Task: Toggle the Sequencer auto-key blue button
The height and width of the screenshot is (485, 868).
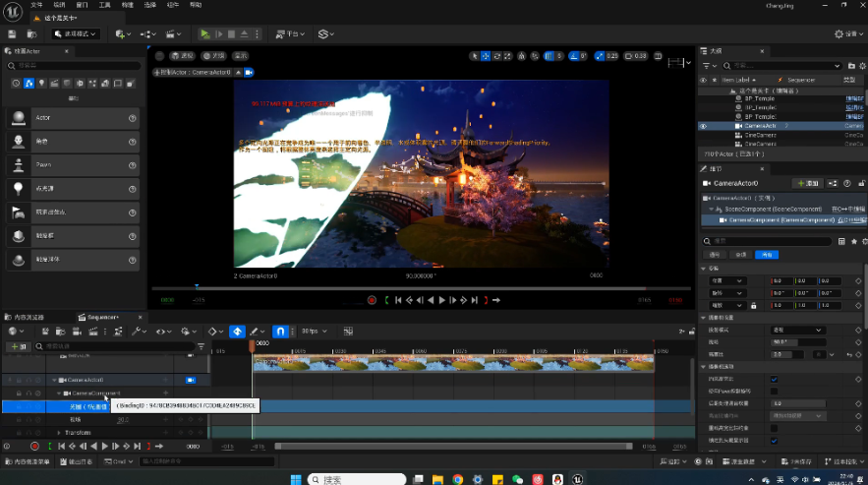Action: point(237,332)
